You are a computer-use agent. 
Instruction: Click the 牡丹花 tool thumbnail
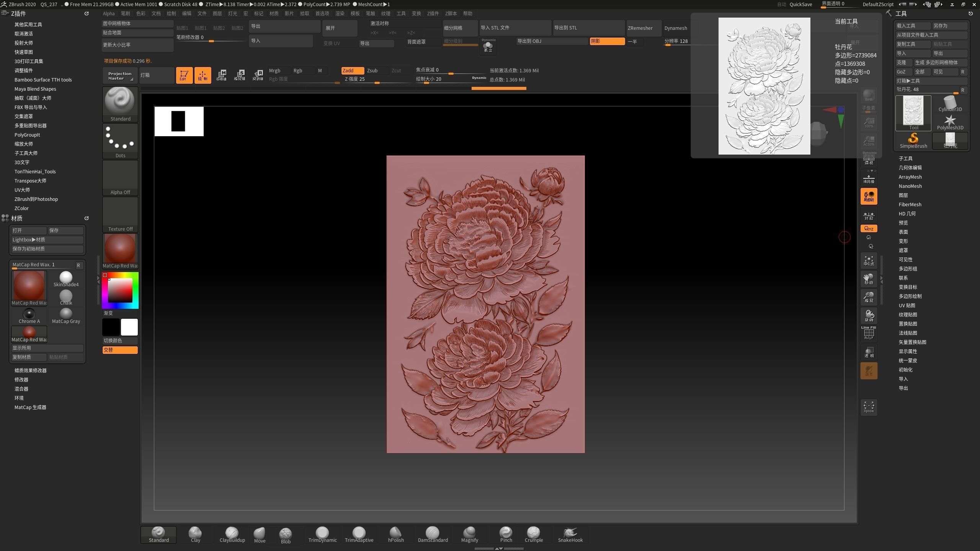(x=950, y=140)
